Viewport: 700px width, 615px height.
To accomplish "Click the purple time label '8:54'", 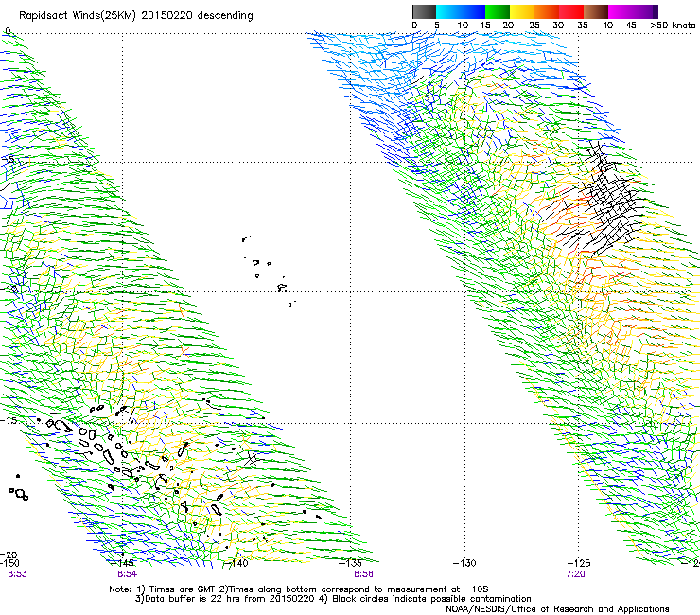I will coord(128,574).
